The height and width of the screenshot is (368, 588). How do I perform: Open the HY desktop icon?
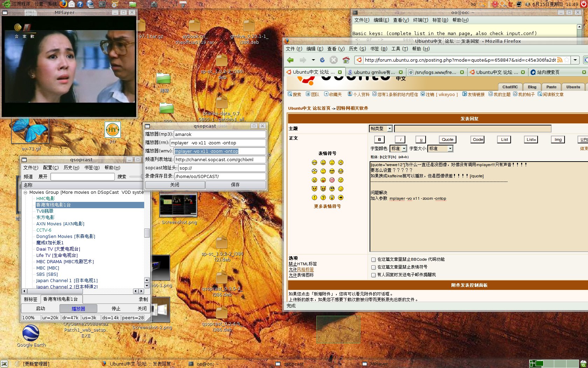[113, 132]
